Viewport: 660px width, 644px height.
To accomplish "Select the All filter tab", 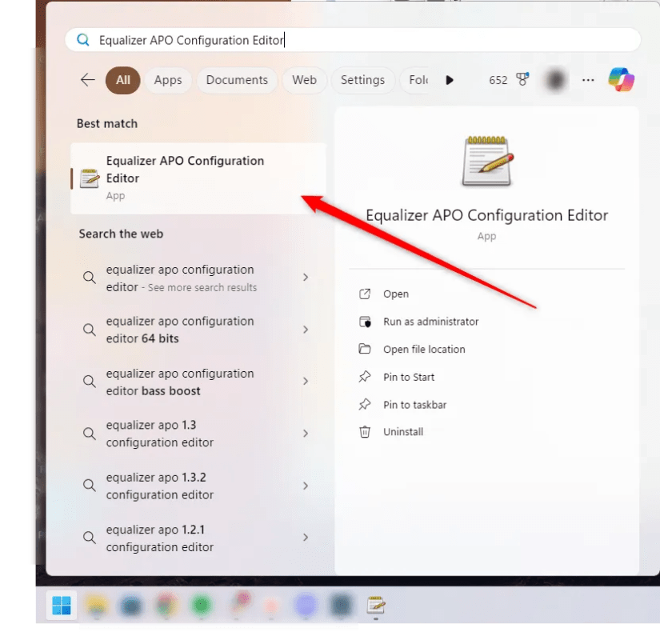I will point(123,80).
